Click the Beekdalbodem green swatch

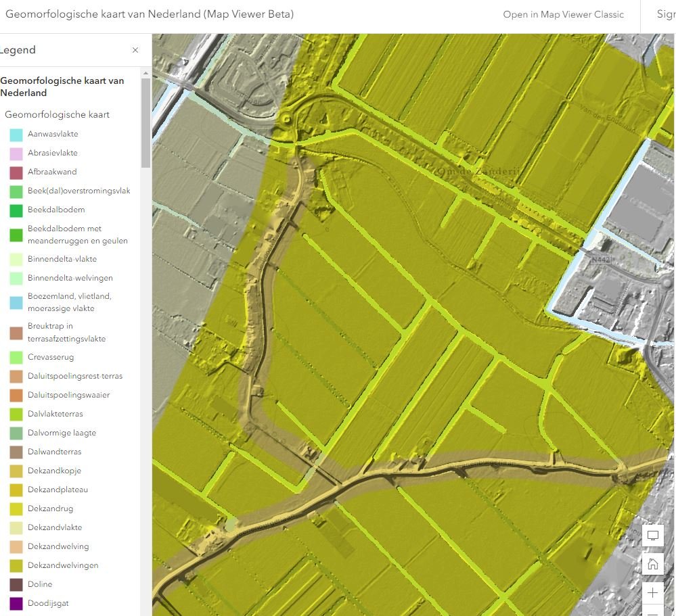tap(16, 210)
